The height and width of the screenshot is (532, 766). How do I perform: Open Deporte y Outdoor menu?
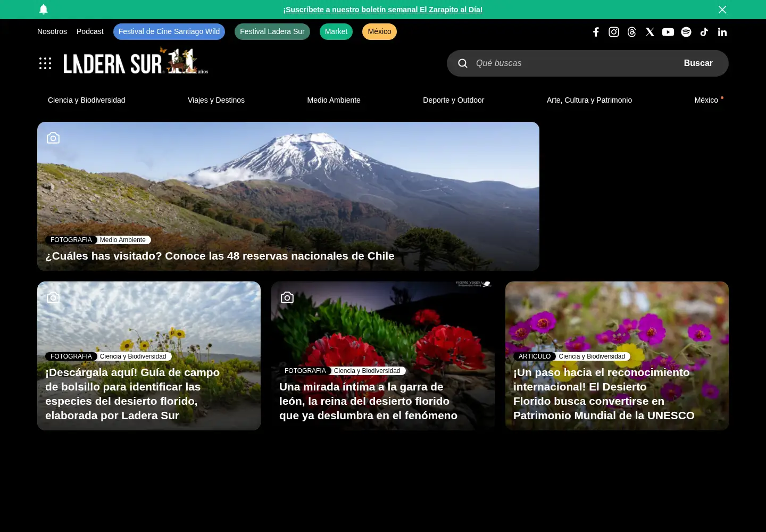click(454, 100)
